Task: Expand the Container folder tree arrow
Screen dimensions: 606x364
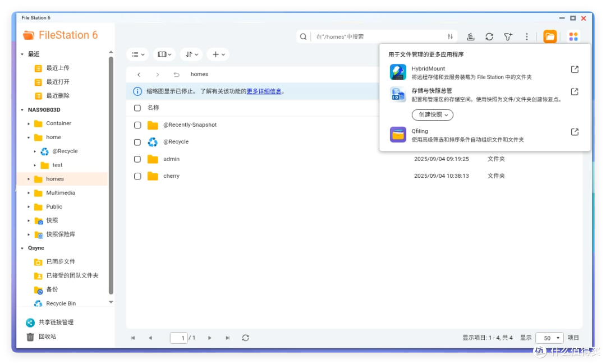Action: (x=29, y=123)
